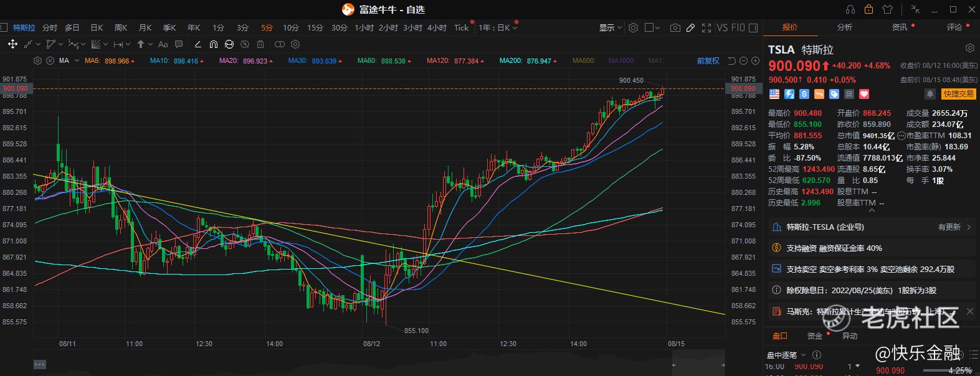Open the MA indicator type dropdown
The image size is (980, 376).
77,60
